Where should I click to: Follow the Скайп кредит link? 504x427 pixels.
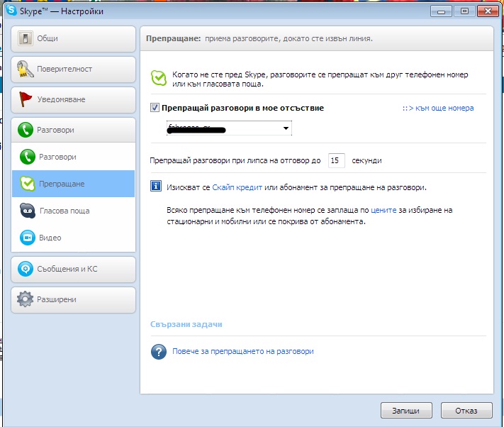(237, 187)
